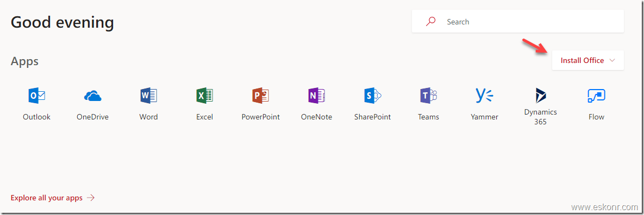Launch the Yammer app icon
Viewport: 644px width, 215px height.
(x=484, y=95)
